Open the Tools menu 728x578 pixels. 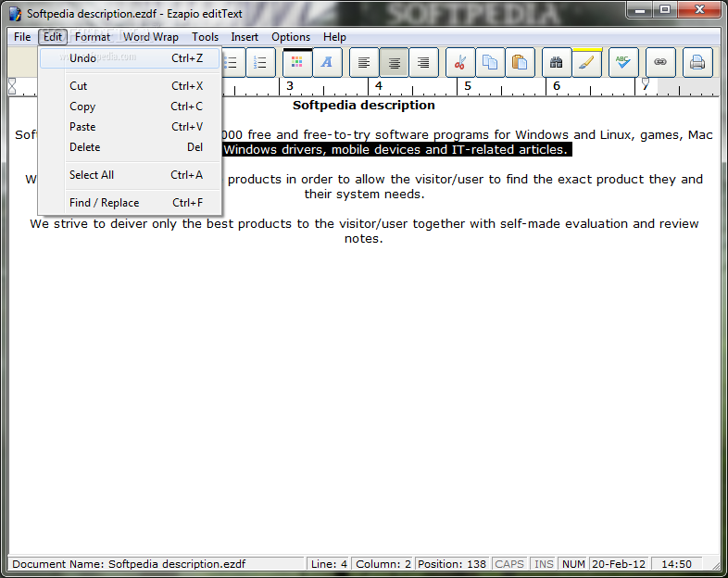(206, 37)
